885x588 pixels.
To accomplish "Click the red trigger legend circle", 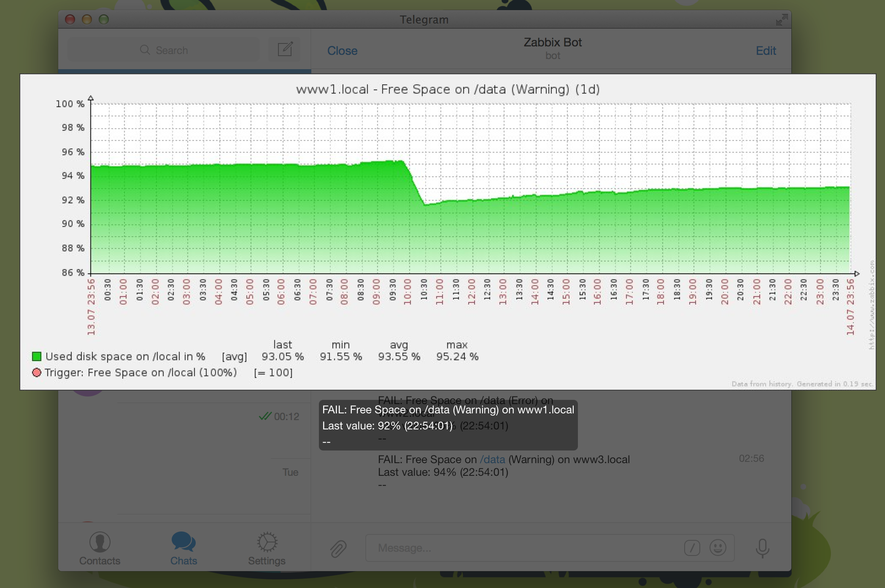I will click(37, 372).
